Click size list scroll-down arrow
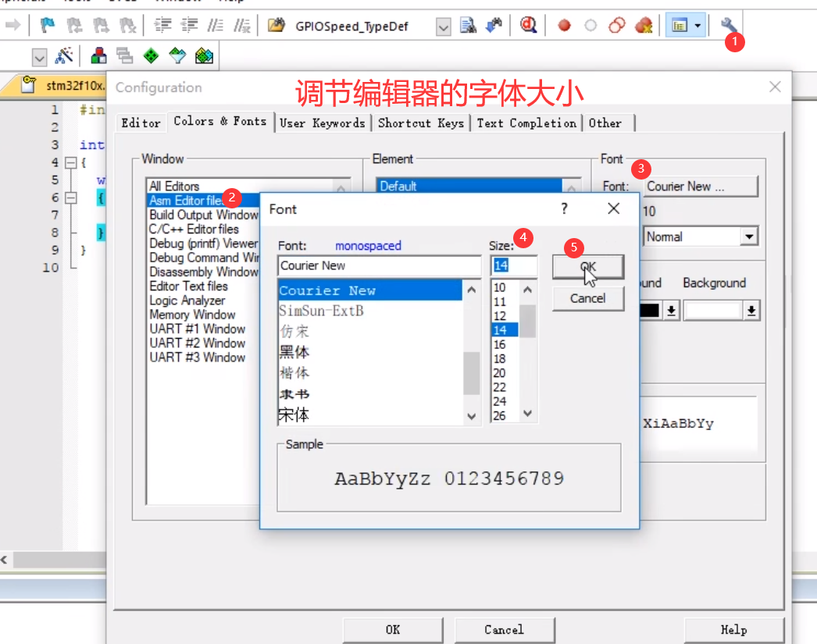 pos(528,414)
